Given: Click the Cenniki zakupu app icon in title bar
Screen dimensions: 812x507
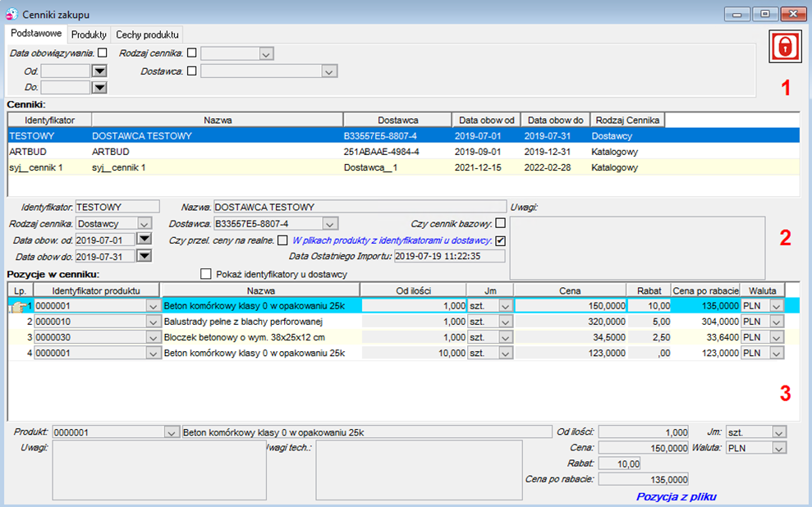Looking at the screenshot, I should [11, 14].
